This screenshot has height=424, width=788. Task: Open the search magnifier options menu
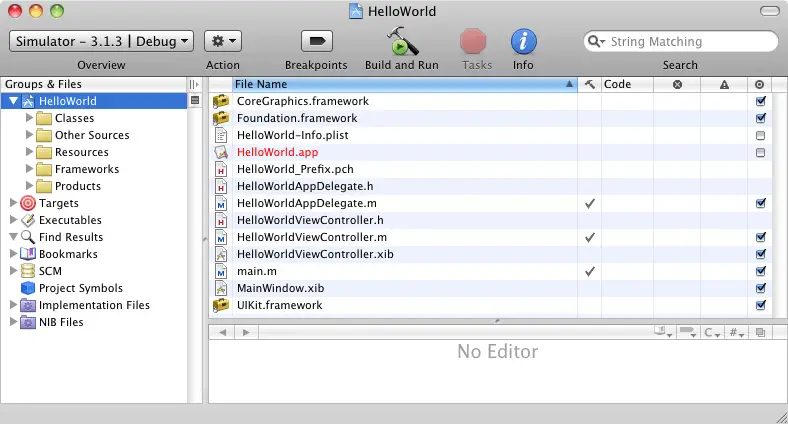tap(597, 41)
